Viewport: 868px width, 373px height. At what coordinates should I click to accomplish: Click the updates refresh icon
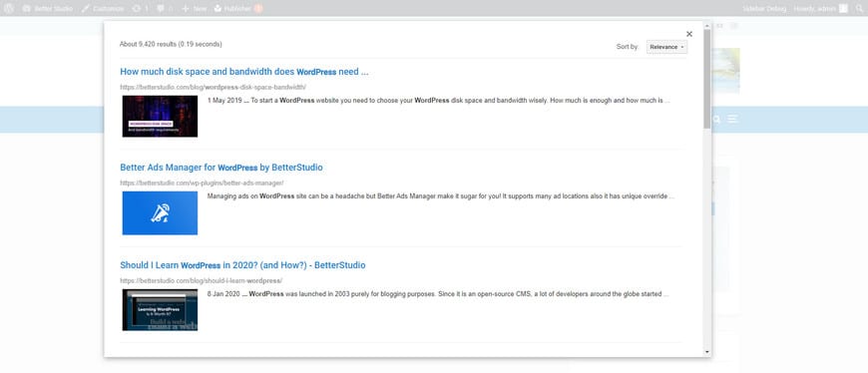(x=136, y=9)
